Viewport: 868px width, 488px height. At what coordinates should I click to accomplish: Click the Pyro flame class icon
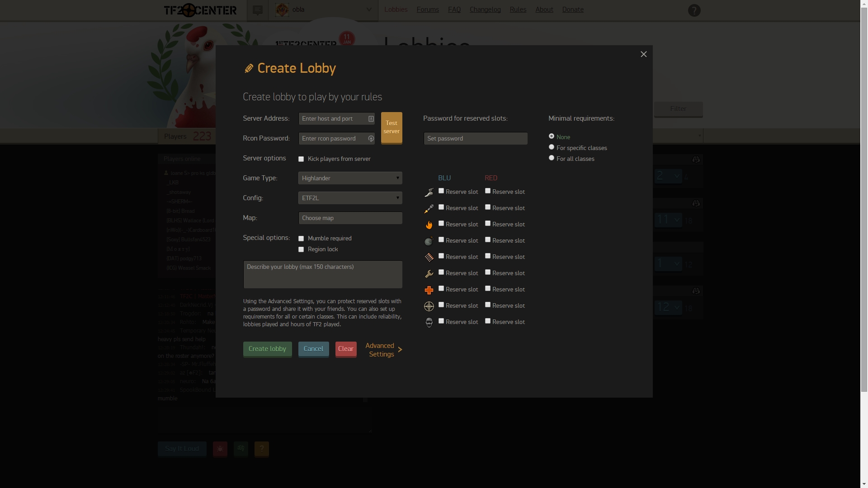(x=429, y=225)
